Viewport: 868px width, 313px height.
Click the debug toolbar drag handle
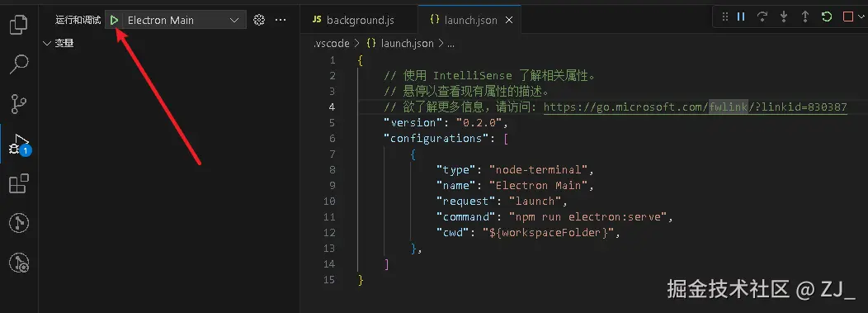724,17
